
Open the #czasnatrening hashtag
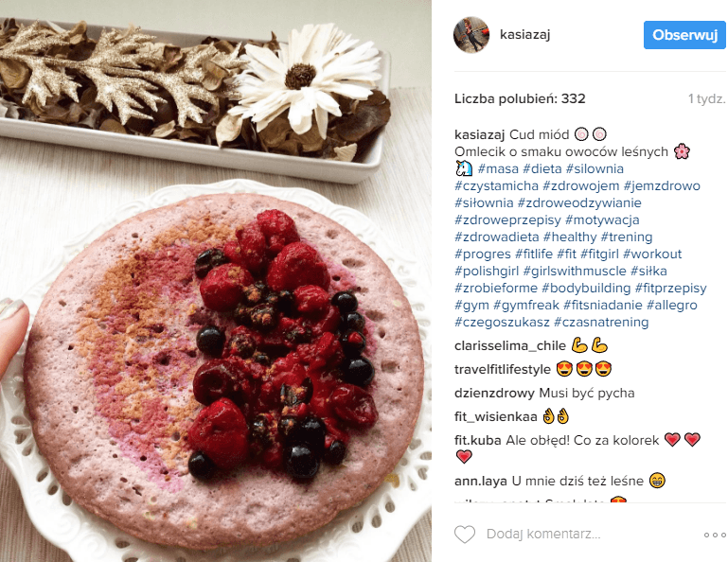point(601,322)
